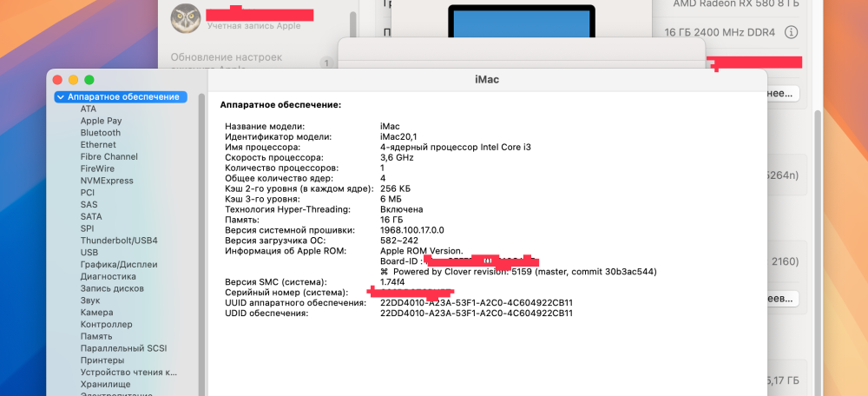Screen dimensions: 868x396
Task: Click the Apple ROM Version. text
Action: pyautogui.click(x=421, y=251)
